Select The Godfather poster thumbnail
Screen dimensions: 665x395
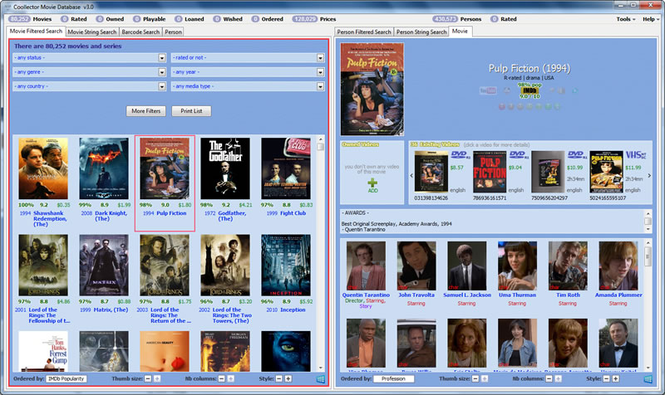[x=225, y=168]
